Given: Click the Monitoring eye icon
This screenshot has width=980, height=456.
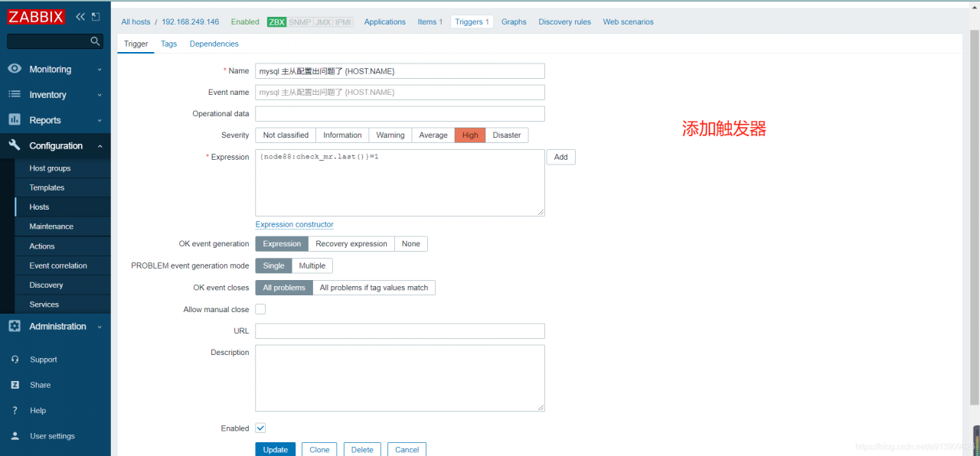Looking at the screenshot, I should tap(15, 69).
